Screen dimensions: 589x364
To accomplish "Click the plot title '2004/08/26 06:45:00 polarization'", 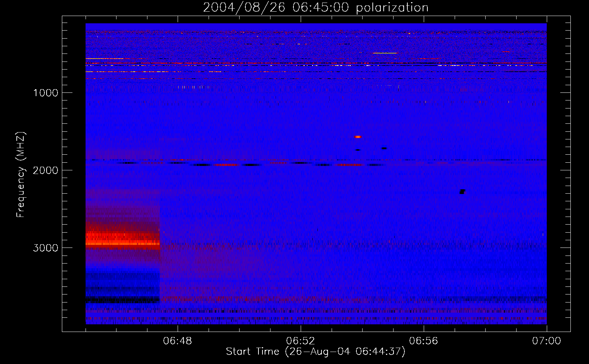I will click(316, 7).
